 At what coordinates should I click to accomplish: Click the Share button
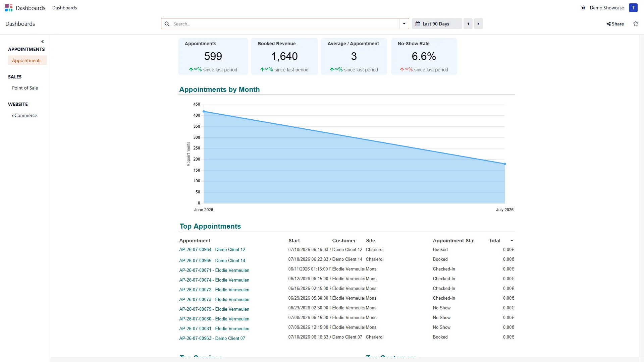pos(615,24)
